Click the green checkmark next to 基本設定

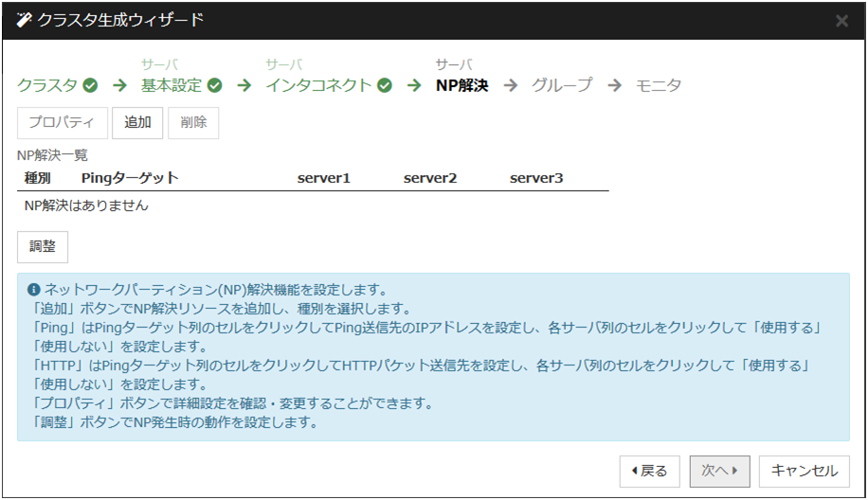tap(215, 85)
